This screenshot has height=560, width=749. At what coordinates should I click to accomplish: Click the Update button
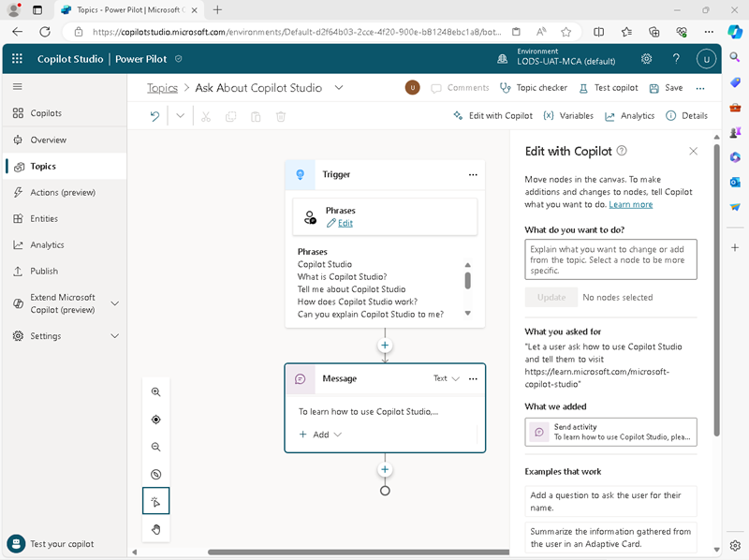551,297
